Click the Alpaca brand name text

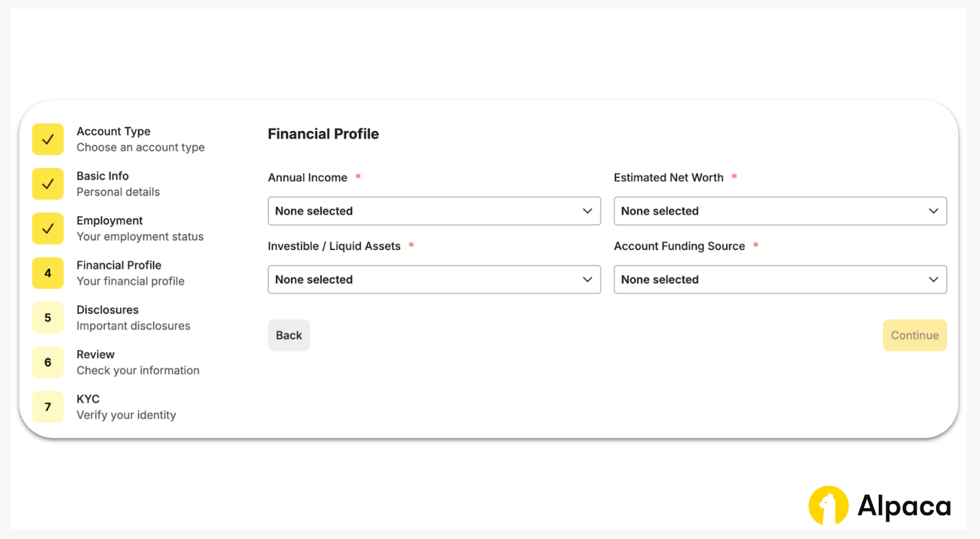(904, 507)
